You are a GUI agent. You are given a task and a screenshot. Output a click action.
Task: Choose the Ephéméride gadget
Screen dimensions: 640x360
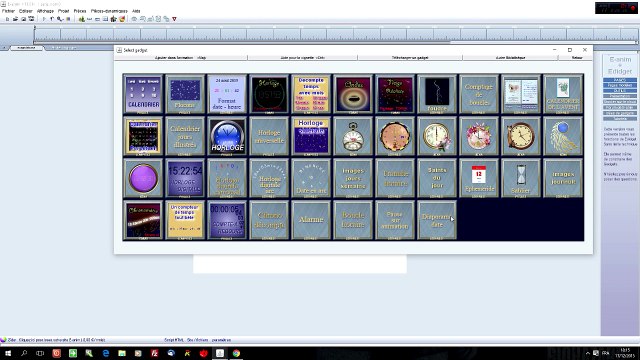pyautogui.click(x=479, y=178)
